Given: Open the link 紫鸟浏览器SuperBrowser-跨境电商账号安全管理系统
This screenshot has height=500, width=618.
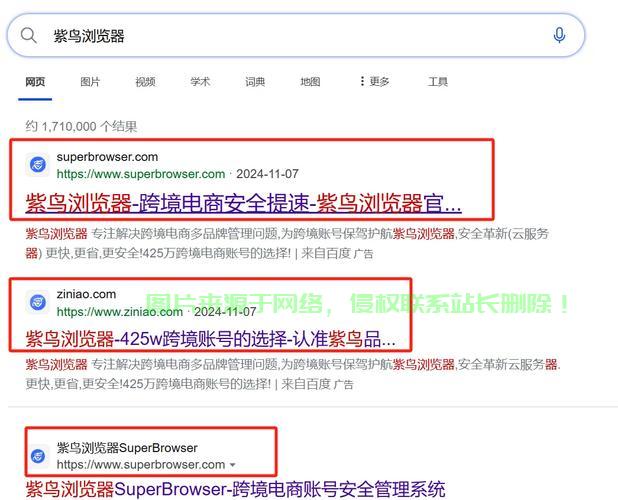Looking at the screenshot, I should coord(235,489).
